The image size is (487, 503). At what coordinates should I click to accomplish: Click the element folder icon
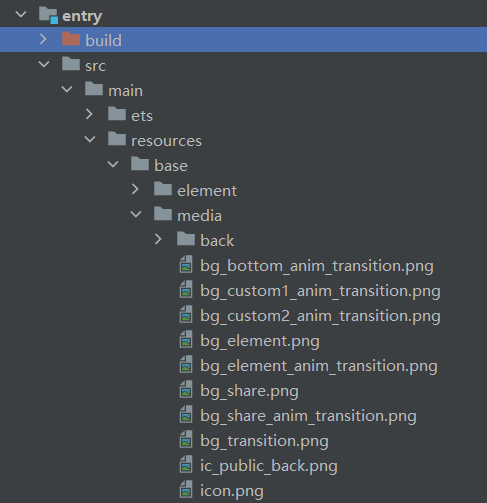(x=163, y=189)
